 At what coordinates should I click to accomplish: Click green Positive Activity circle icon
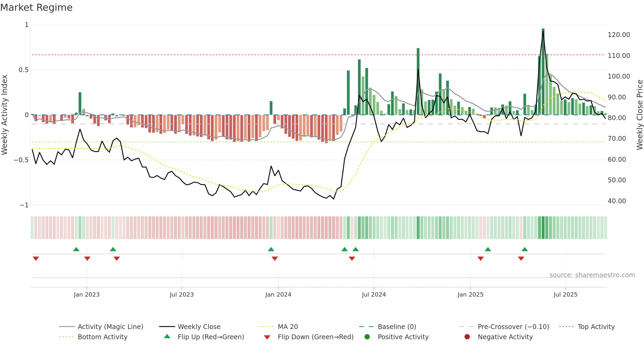tap(367, 337)
